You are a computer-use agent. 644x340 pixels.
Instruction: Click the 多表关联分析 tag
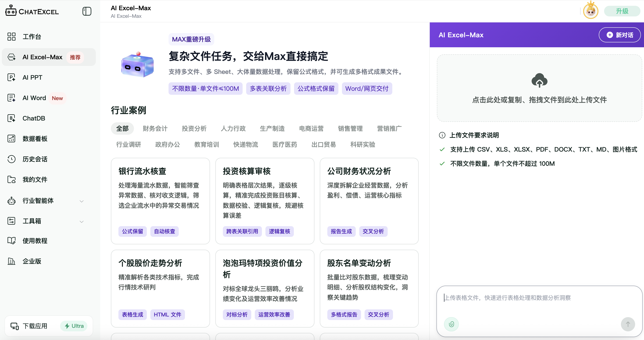coord(268,89)
